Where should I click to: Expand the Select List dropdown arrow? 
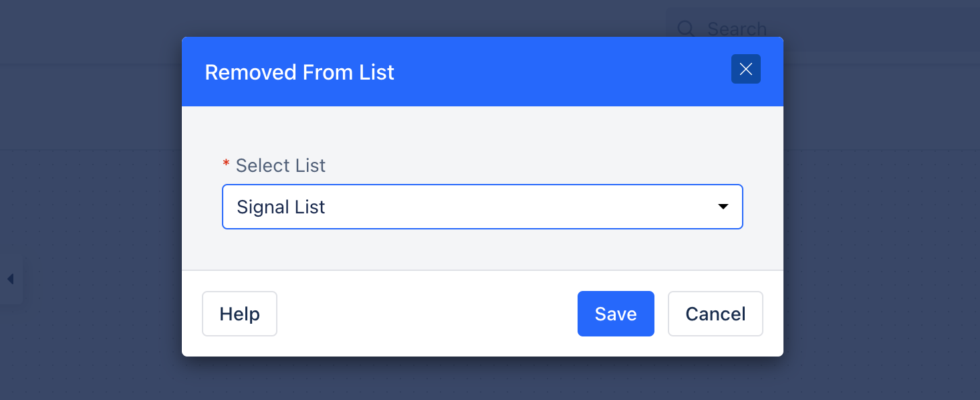coord(723,207)
